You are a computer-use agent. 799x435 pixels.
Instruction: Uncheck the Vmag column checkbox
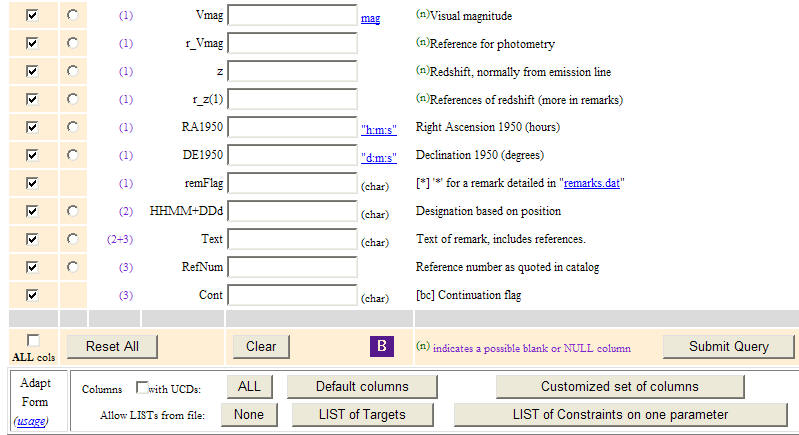[33, 16]
